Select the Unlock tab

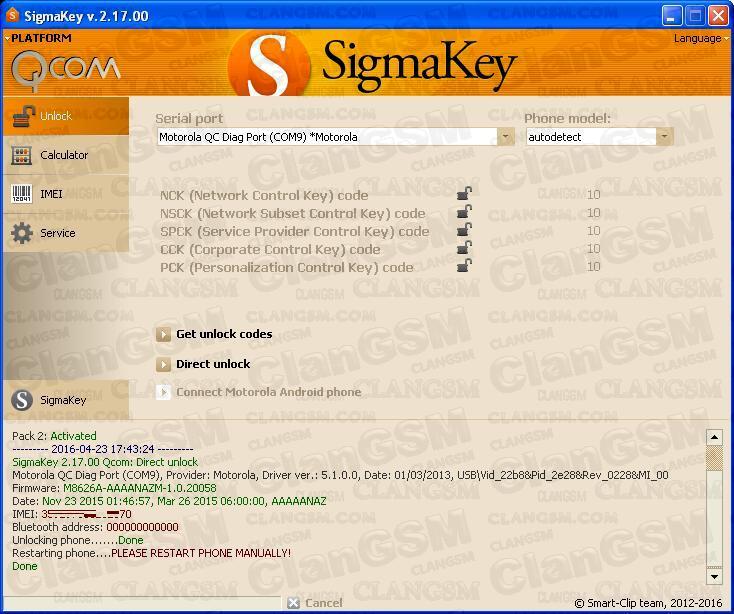point(66,116)
